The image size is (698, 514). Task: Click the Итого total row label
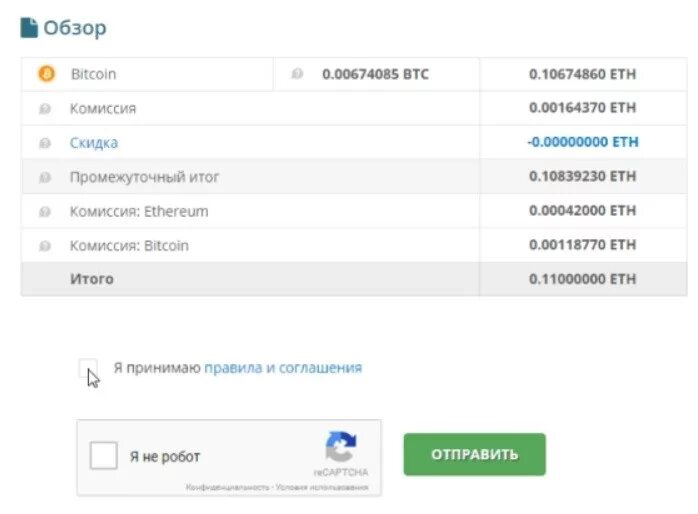pos(92,279)
